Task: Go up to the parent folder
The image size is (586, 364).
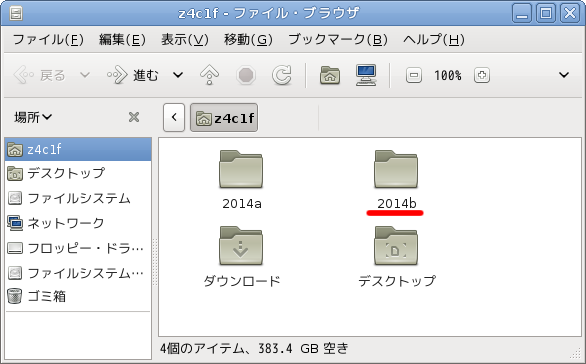Action: tap(209, 75)
